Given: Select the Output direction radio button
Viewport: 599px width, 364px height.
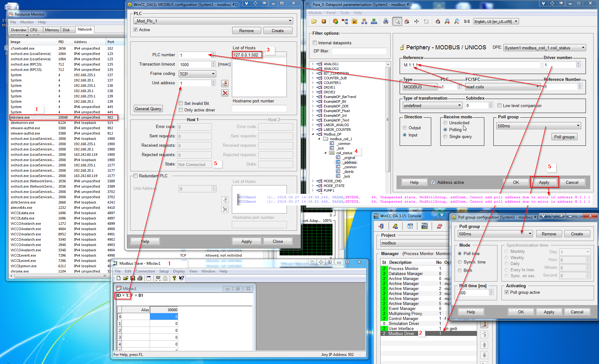Looking at the screenshot, I should tap(405, 128).
